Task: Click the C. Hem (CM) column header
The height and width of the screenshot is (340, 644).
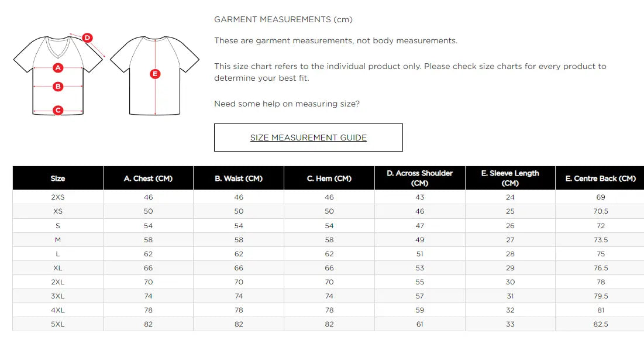Action: tap(329, 178)
